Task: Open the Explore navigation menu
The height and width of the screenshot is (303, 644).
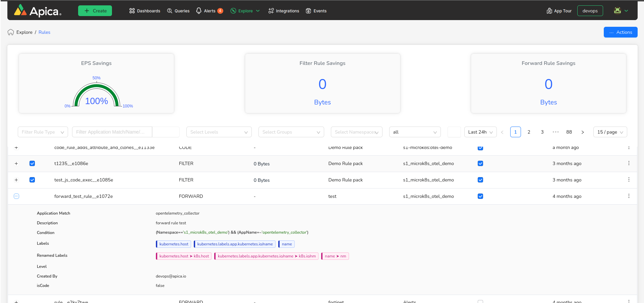Action: (x=245, y=11)
